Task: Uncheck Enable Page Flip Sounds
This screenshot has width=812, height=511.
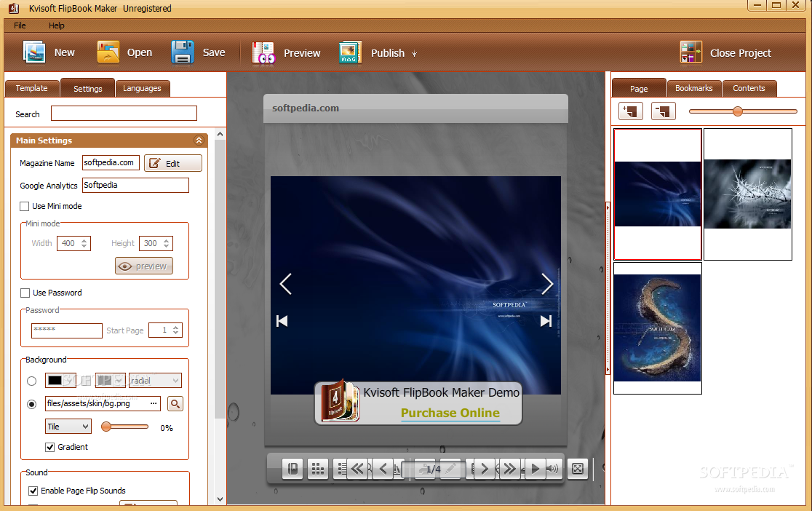Action: (33, 491)
